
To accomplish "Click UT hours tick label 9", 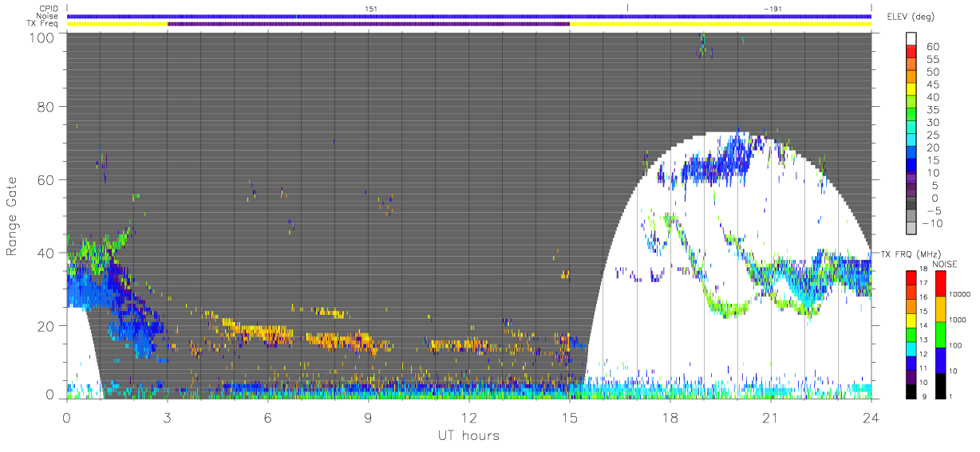I will point(368,418).
